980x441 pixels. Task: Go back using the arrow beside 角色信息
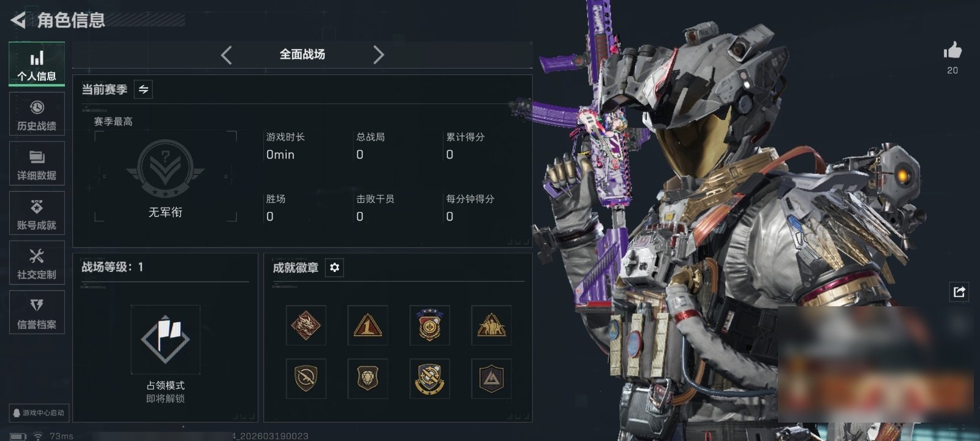(18, 20)
